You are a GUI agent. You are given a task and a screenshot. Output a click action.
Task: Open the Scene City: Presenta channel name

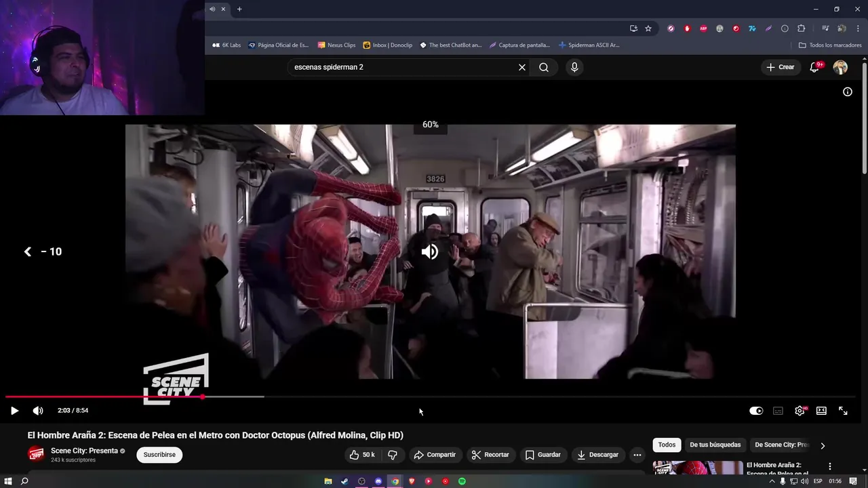[84, 451]
